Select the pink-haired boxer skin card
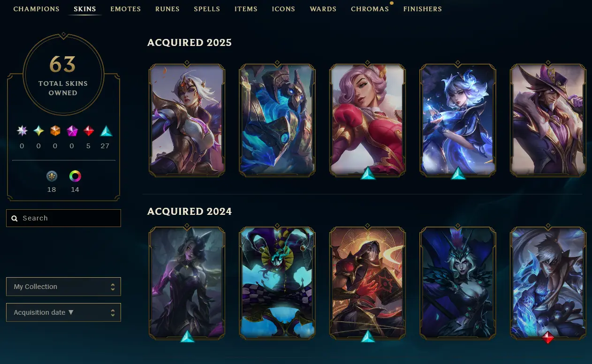This screenshot has height=364, width=592. click(x=367, y=120)
